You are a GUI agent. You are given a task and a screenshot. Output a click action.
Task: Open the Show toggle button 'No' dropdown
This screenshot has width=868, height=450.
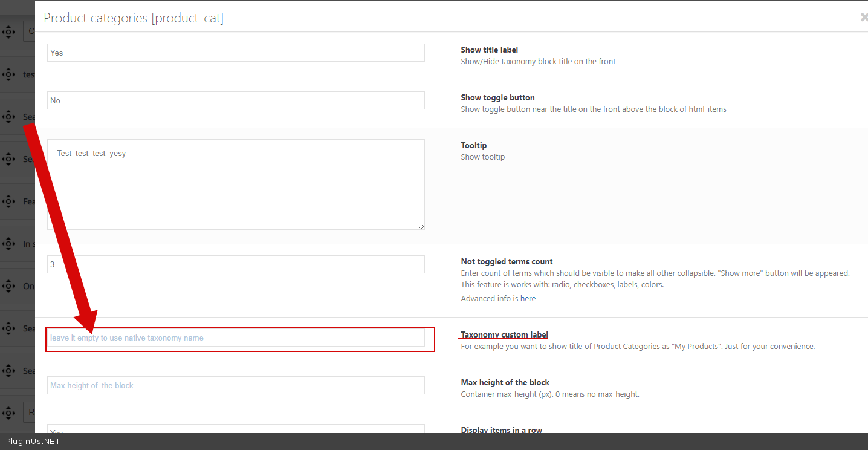[x=236, y=100]
